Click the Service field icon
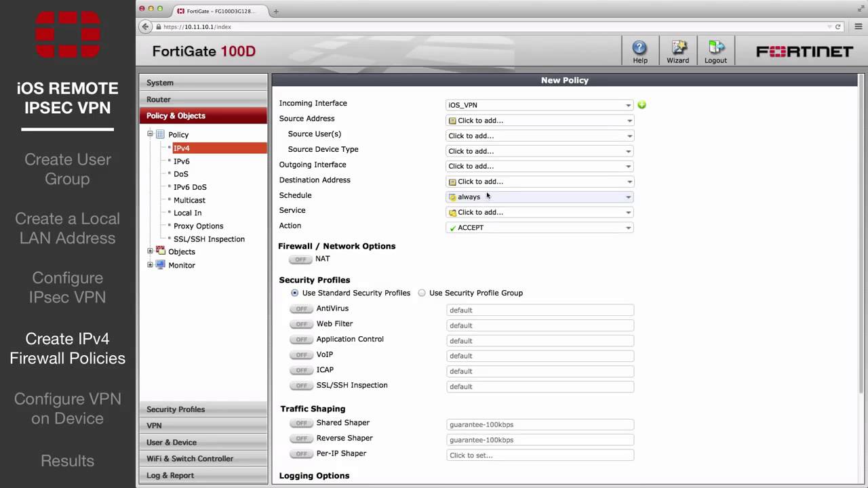The image size is (868, 488). click(x=452, y=212)
